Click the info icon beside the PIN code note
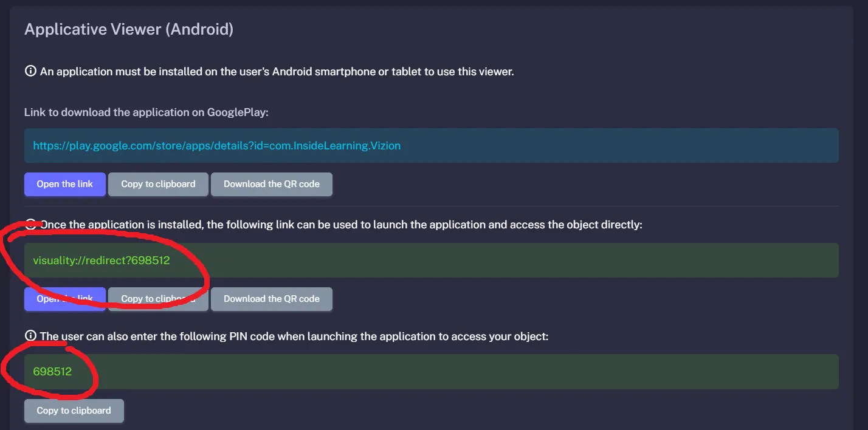The height and width of the screenshot is (430, 868). pyautogui.click(x=30, y=336)
